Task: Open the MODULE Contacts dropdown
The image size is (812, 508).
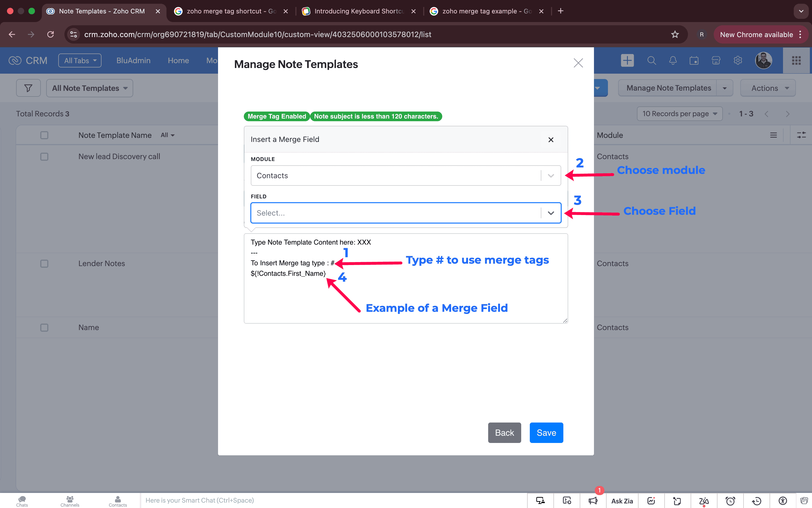Action: click(x=406, y=175)
